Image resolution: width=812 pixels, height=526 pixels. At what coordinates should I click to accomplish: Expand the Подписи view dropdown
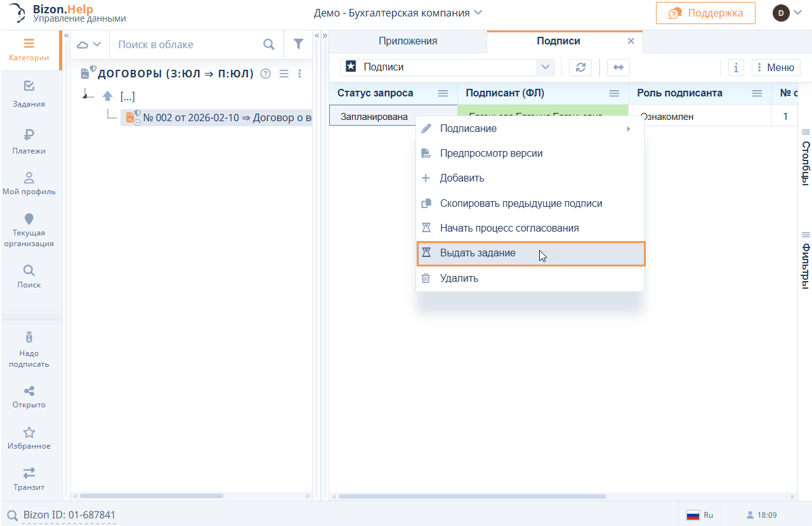point(545,67)
